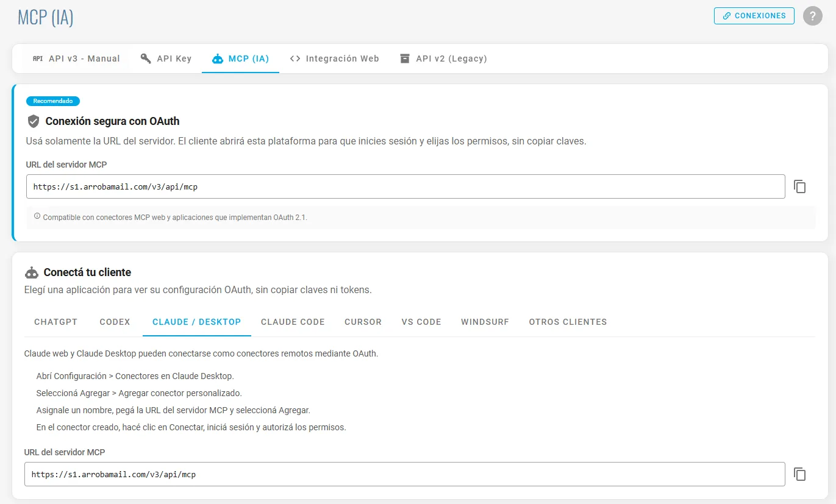
Task: Select the CLAUDE / DESKTOP client tab
Action: tap(197, 322)
